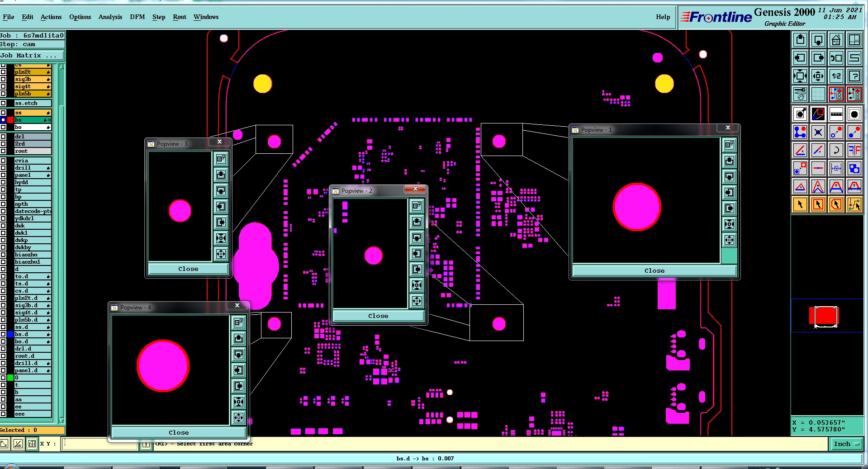The width and height of the screenshot is (868, 469).
Task: Select the polygon area select arrow tool
Action: [836, 204]
